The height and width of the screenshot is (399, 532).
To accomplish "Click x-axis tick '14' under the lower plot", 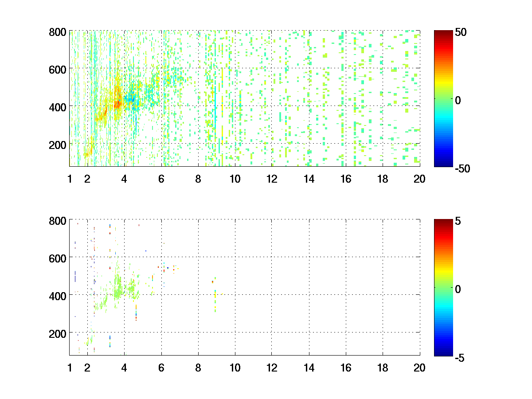I will [309, 368].
